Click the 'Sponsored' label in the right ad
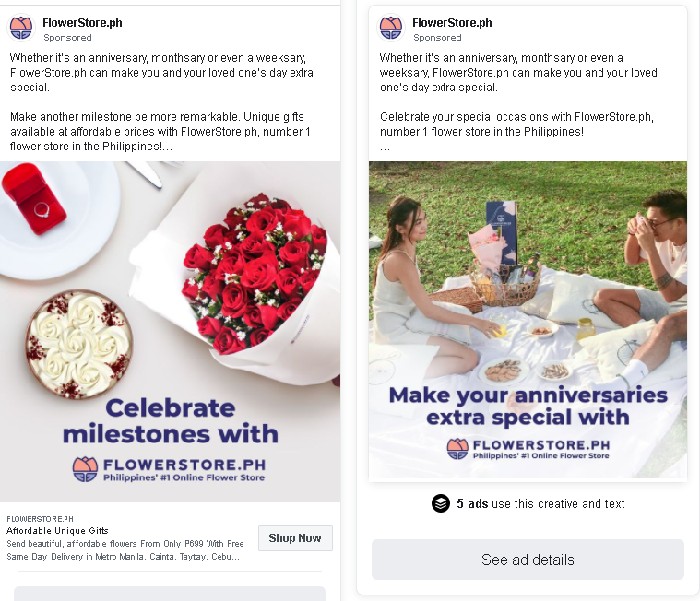Screen dimensions: 700x601 click(437, 38)
